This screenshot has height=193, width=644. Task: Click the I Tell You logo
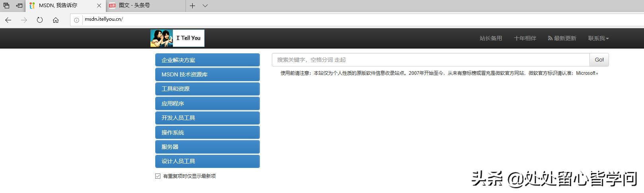178,38
